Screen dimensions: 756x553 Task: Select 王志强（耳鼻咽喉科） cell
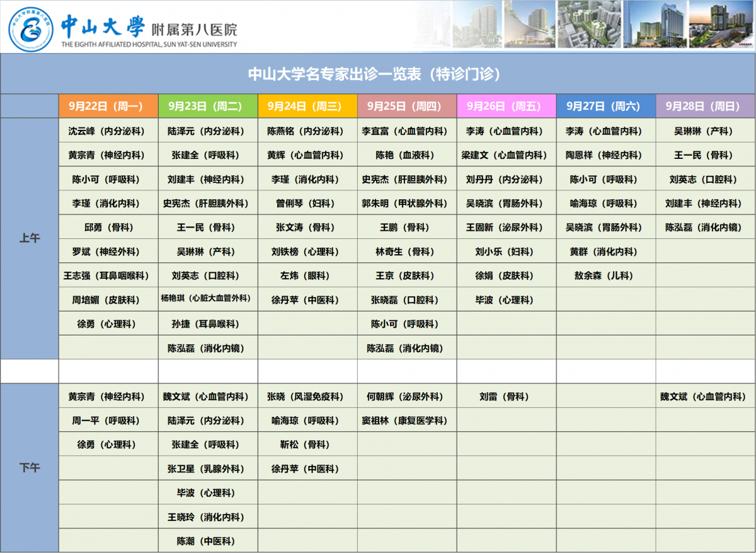click(108, 276)
